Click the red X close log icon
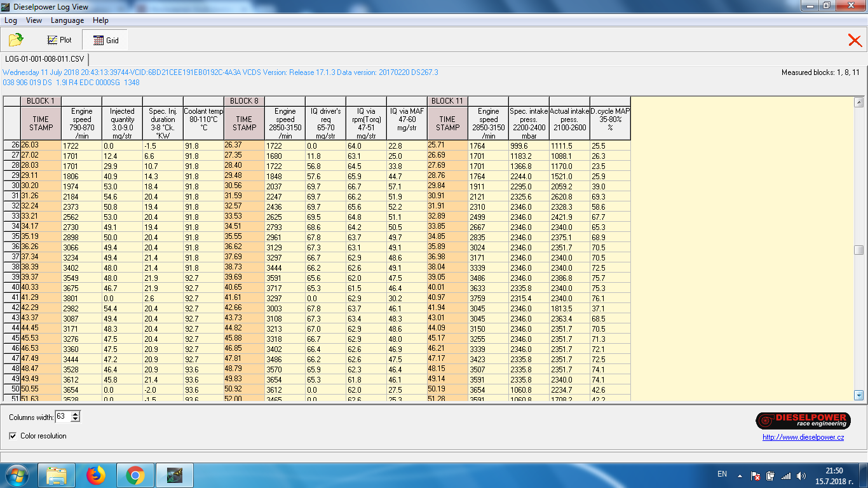The image size is (868, 488). coord(855,41)
